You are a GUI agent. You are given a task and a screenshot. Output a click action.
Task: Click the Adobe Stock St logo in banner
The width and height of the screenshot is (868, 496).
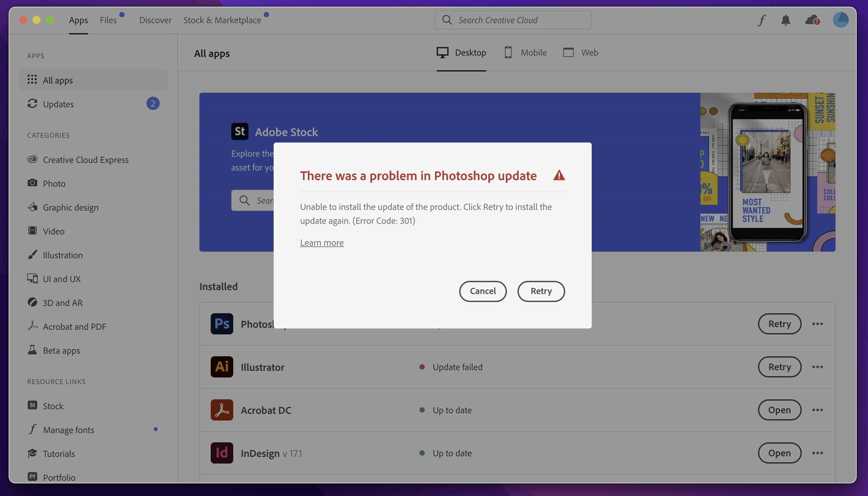point(240,131)
